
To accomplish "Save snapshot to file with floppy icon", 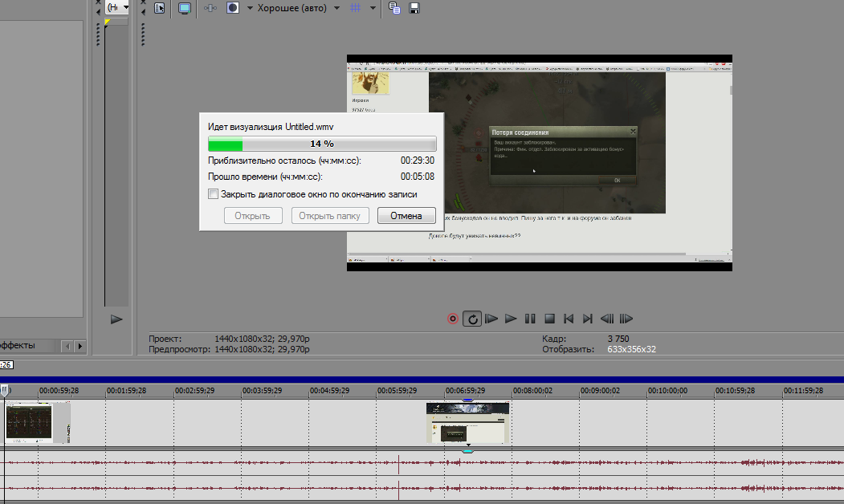I will coord(415,8).
